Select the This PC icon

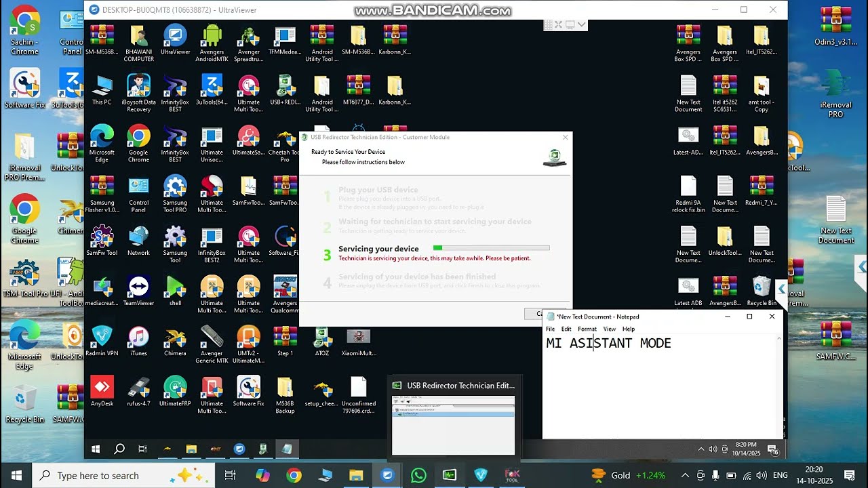102,90
